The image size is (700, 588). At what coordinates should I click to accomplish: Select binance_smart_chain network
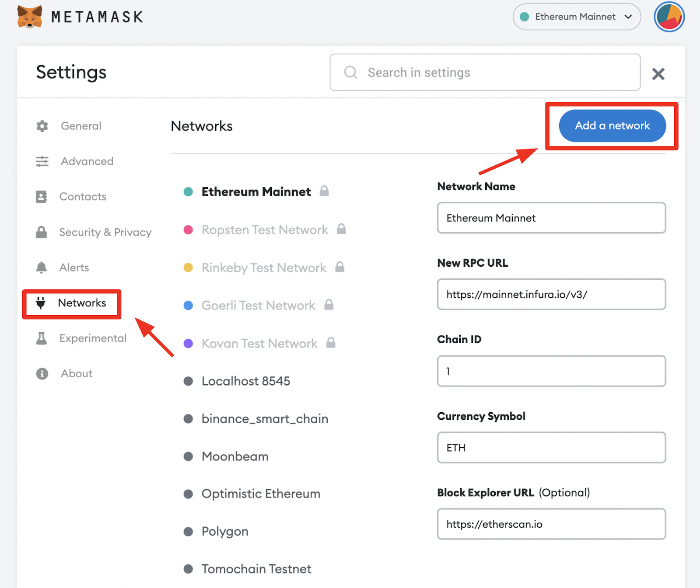point(265,419)
